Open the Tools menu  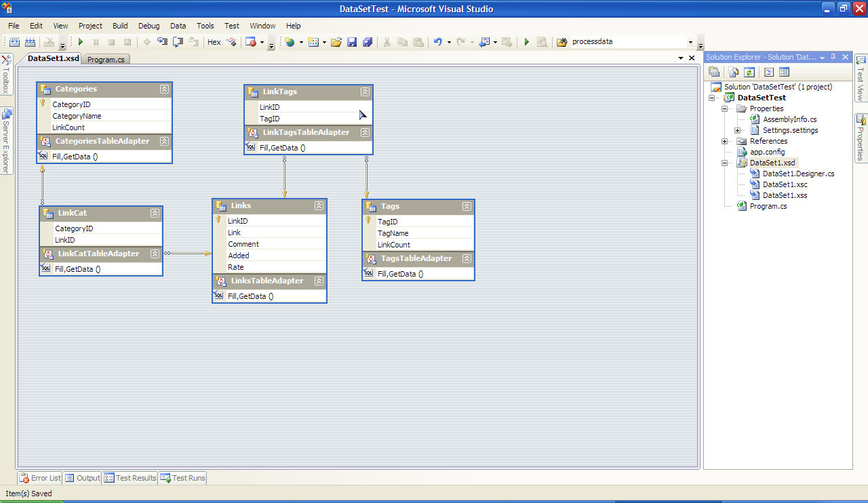pos(205,26)
